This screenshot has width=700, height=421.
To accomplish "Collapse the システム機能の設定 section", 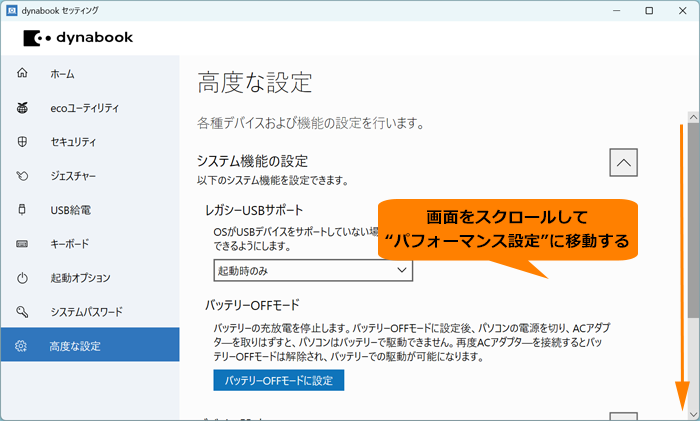I will 623,163.
